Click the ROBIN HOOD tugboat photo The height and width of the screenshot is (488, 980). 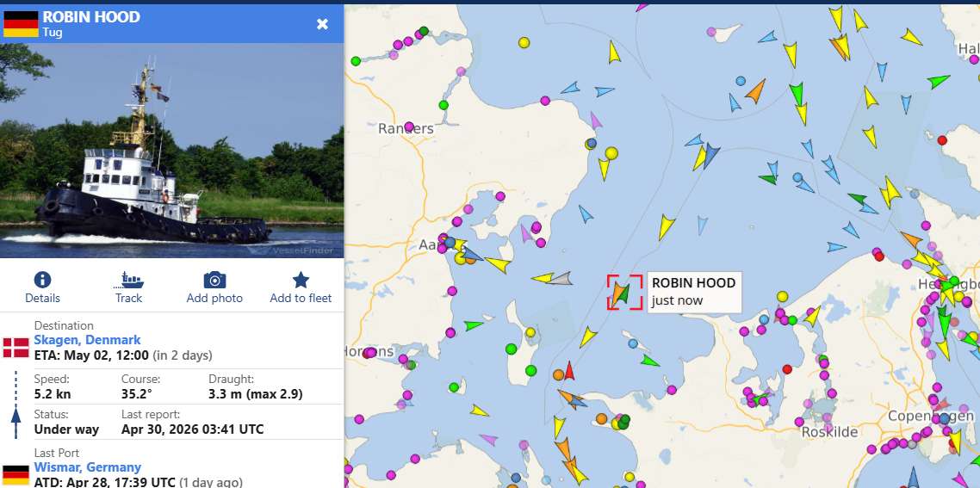(171, 151)
